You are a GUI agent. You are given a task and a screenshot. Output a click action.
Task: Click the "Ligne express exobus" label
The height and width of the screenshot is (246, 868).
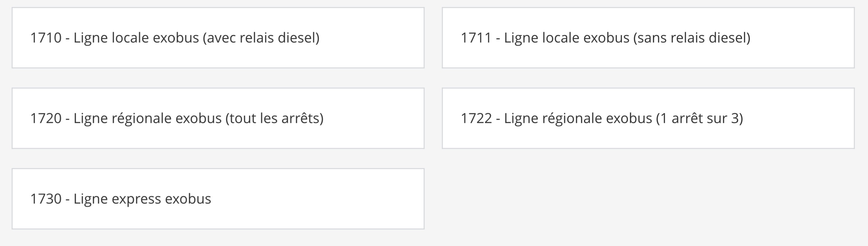[142, 199]
